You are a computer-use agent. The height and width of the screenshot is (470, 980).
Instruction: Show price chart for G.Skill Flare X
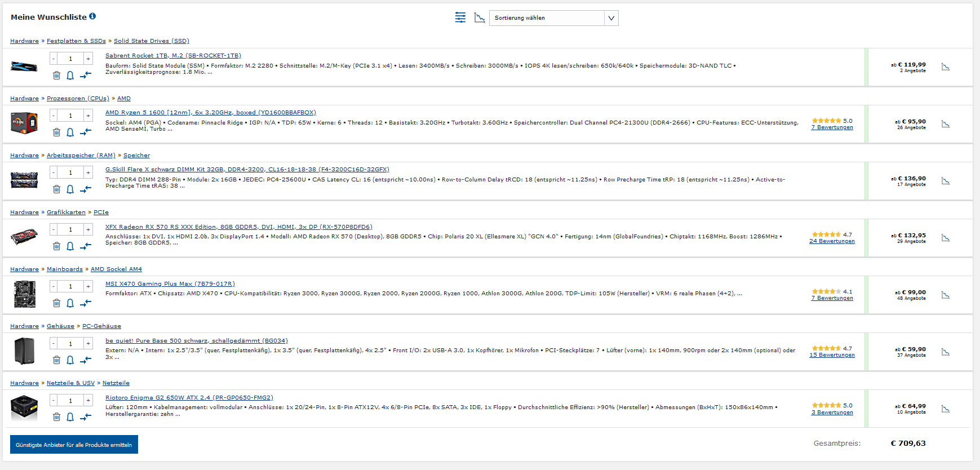click(x=946, y=181)
